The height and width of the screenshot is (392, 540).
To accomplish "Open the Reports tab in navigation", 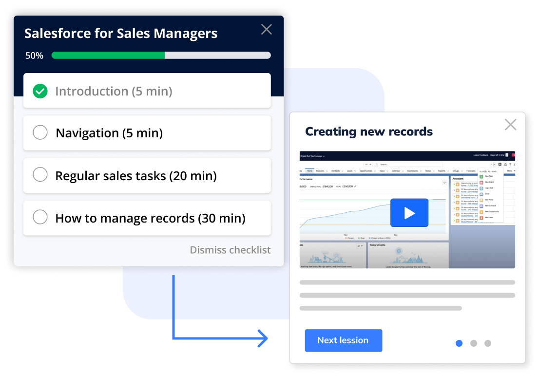I will [442, 170].
